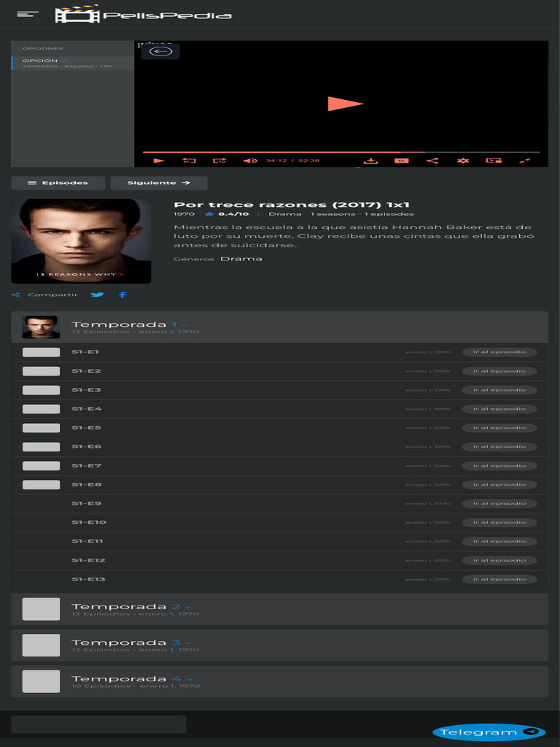
Task: Select OPCIÓN 01 Español HD source
Action: point(72,63)
